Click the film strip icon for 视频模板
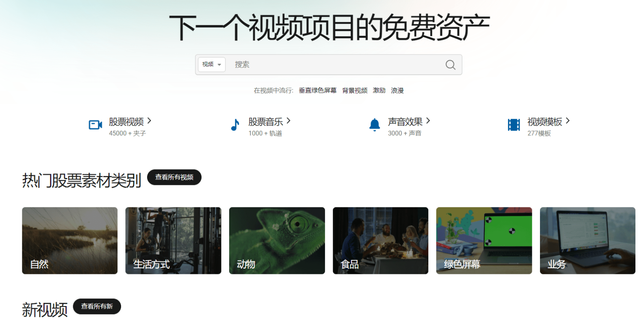 pyautogui.click(x=514, y=125)
